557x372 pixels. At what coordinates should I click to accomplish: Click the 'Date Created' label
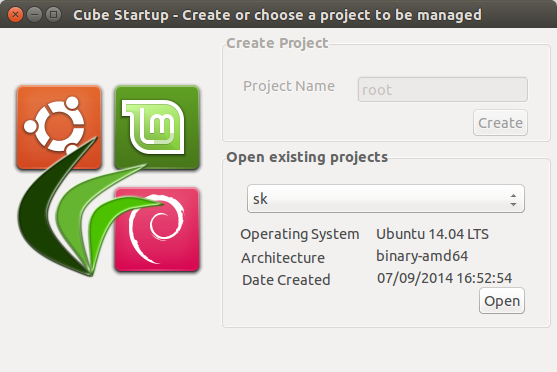(x=286, y=280)
